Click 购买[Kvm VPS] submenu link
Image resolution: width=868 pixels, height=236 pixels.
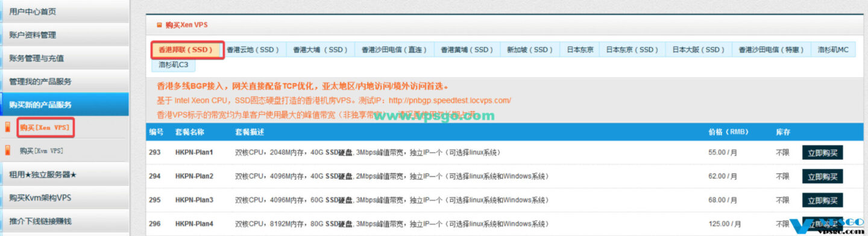pyautogui.click(x=42, y=151)
